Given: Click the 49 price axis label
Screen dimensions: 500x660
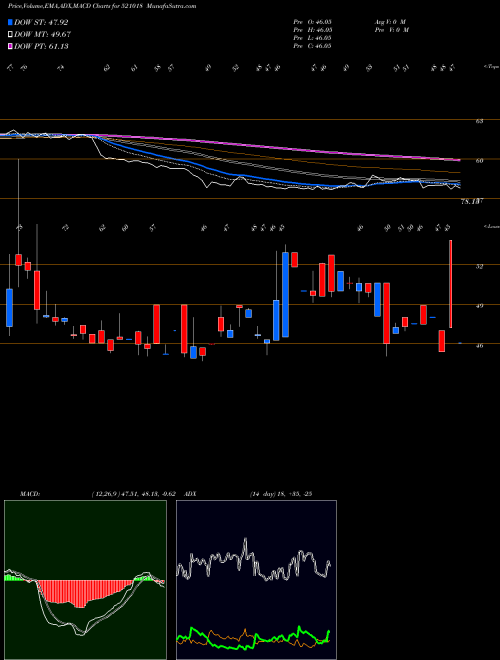Looking at the screenshot, I should coord(479,306).
